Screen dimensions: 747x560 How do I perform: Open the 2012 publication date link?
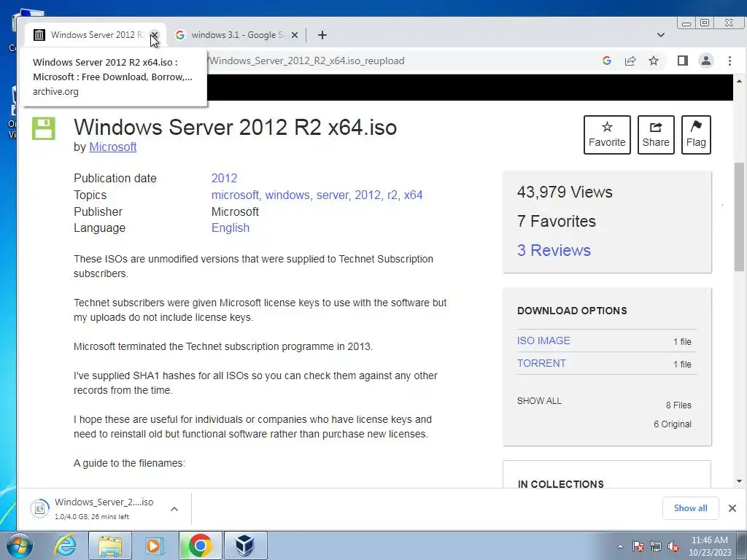(224, 178)
